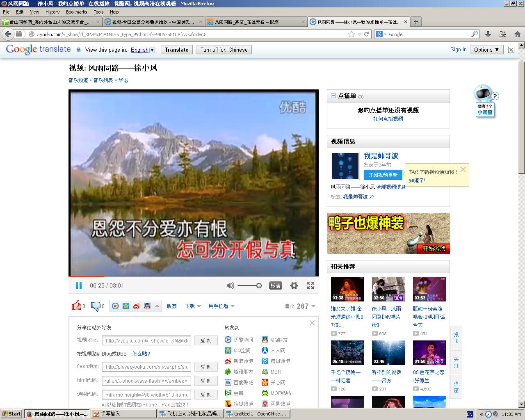525x420 pixels.
Task: Share to MOP贴贴
Action: pyautogui.click(x=276, y=393)
